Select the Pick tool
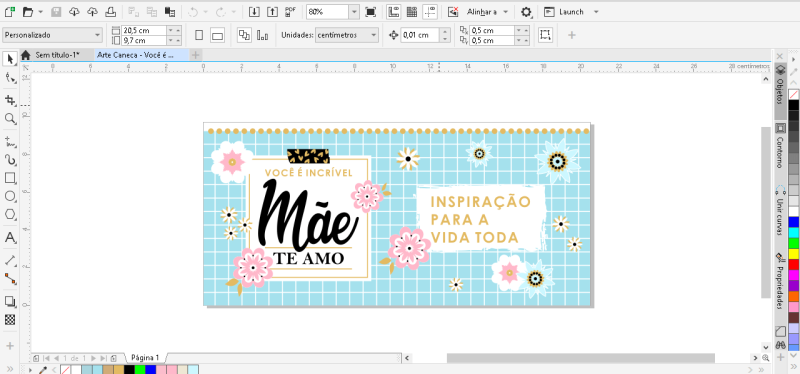 click(x=10, y=59)
